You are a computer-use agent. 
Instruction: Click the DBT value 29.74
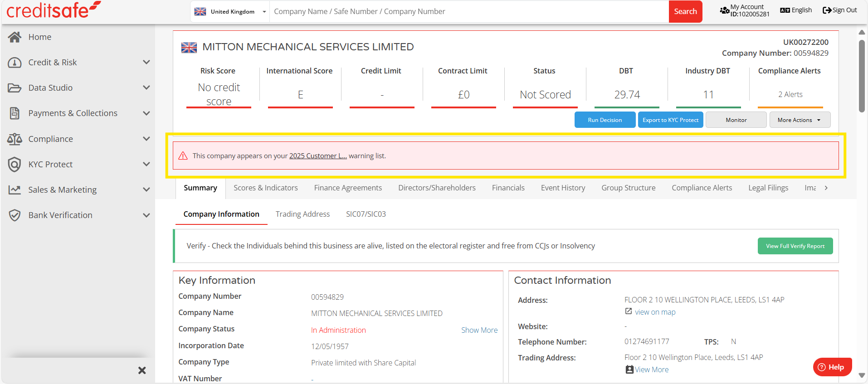tap(627, 94)
